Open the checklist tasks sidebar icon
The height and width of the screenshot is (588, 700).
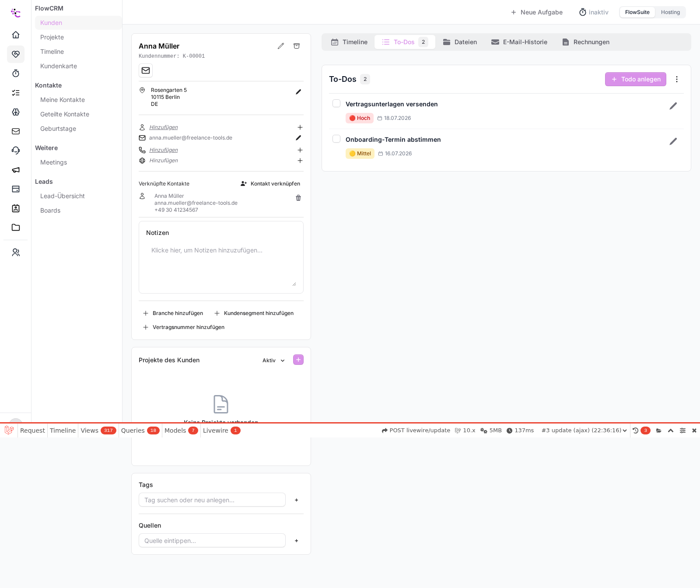pyautogui.click(x=16, y=93)
